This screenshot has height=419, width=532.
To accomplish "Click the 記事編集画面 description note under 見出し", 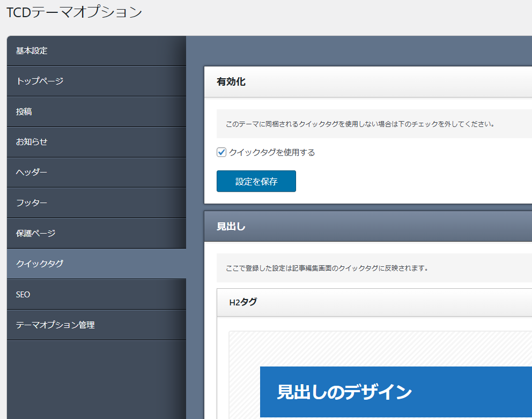I will (327, 268).
